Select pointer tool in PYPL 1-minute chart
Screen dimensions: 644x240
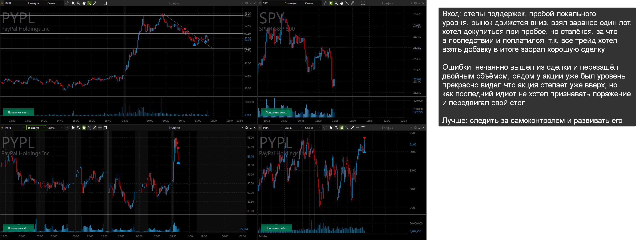[x=73, y=3]
